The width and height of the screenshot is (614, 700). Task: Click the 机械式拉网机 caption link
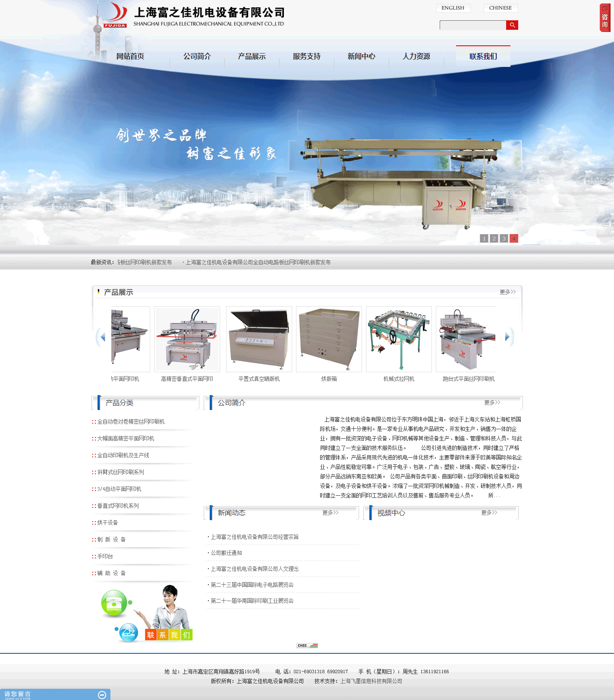tap(399, 379)
